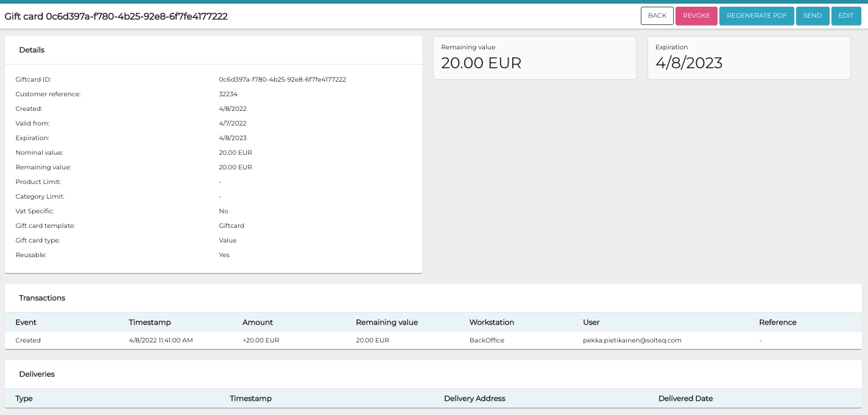
Task: Revoke this gift card
Action: (x=696, y=16)
